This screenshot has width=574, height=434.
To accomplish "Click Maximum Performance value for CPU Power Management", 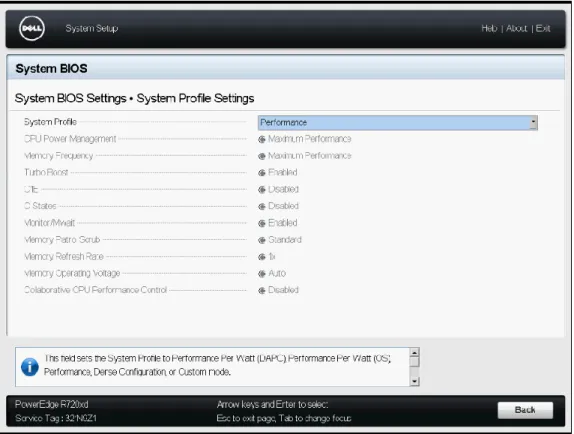I will [310, 139].
